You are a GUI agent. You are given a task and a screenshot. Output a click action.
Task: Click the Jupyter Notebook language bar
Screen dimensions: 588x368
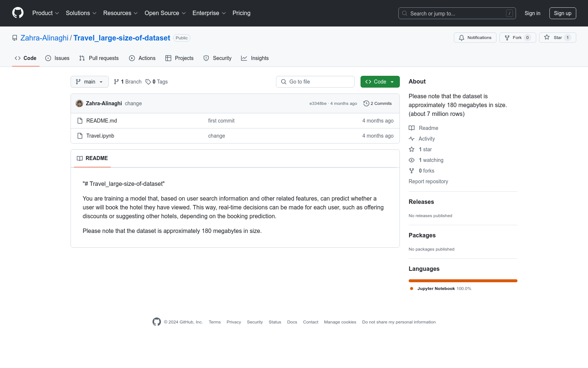[x=463, y=281]
